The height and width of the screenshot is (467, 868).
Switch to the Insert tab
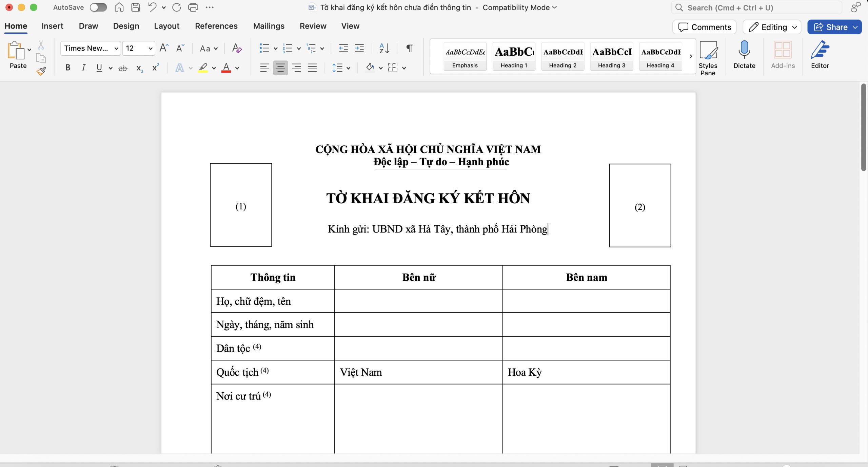52,26
